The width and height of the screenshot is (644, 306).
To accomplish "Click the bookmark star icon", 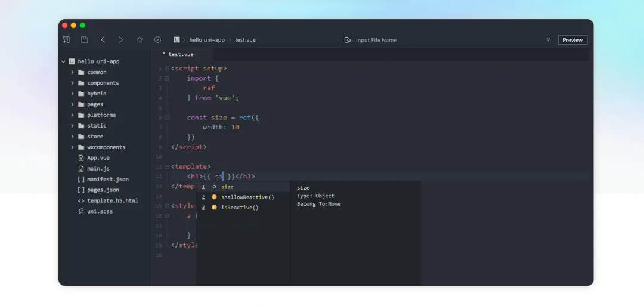I will (x=139, y=40).
